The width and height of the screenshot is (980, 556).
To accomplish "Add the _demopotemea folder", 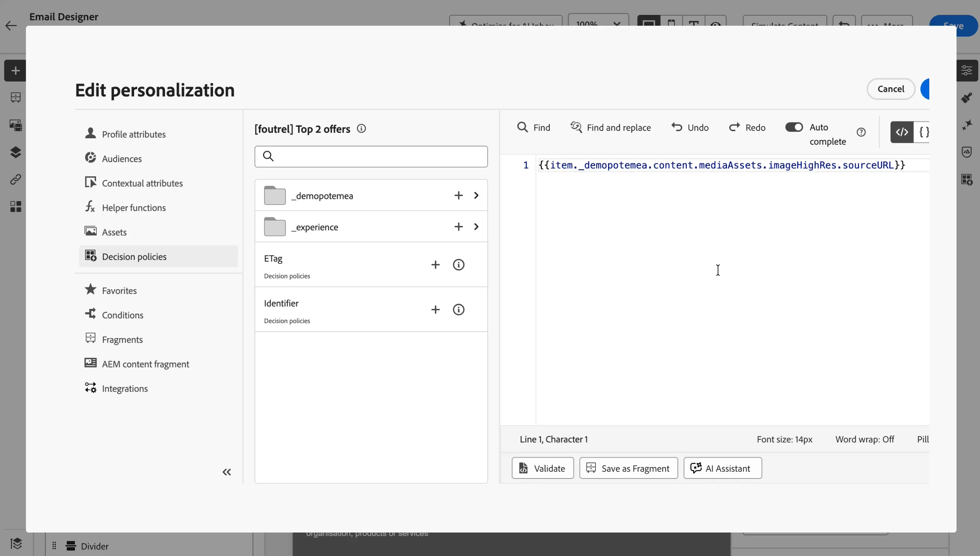I will [458, 196].
